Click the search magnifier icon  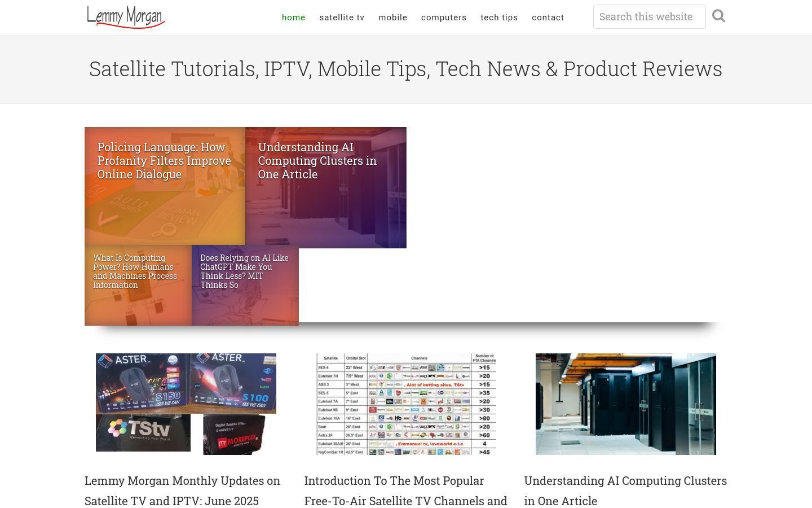718,16
